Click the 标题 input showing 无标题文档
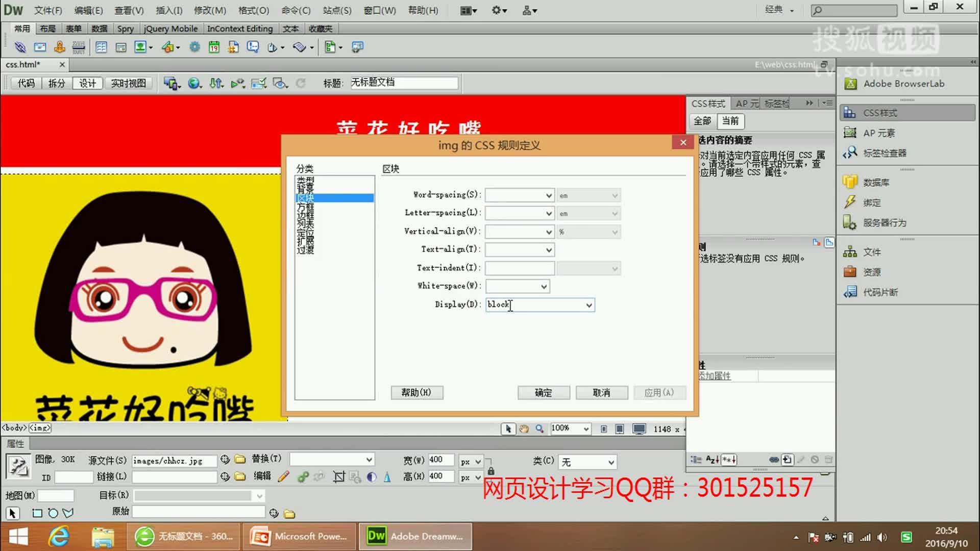 (403, 83)
